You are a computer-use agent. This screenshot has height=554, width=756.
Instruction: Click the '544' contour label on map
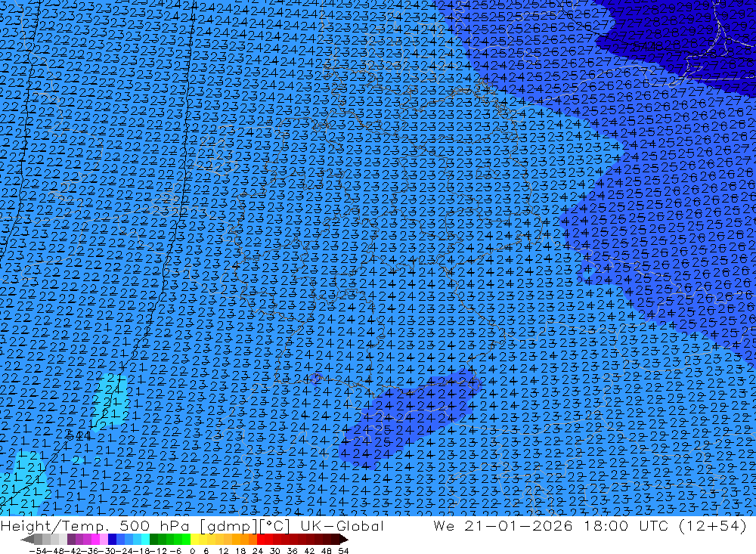click(x=79, y=436)
